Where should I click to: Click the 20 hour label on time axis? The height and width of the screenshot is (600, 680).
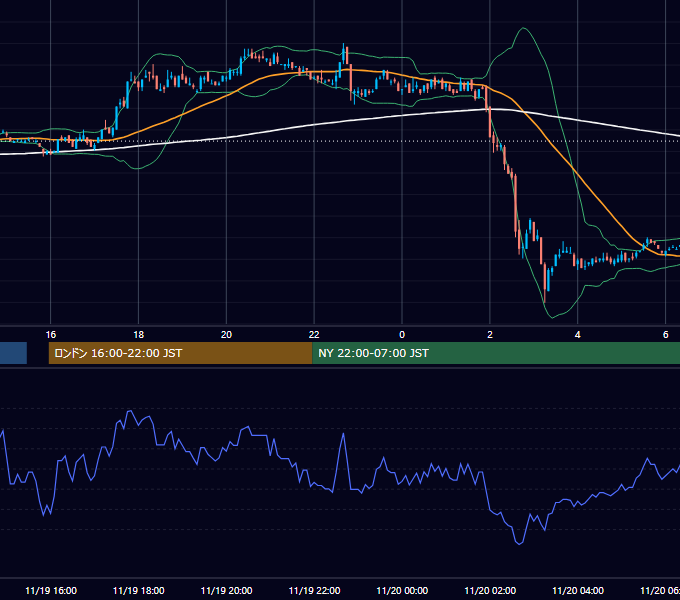pos(226,335)
